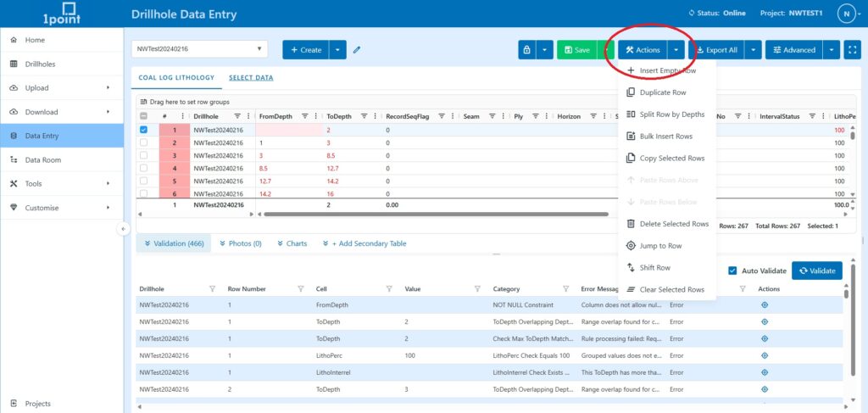The image size is (868, 413).
Task: Uncheck the Auto Validate checkbox
Action: click(x=733, y=271)
